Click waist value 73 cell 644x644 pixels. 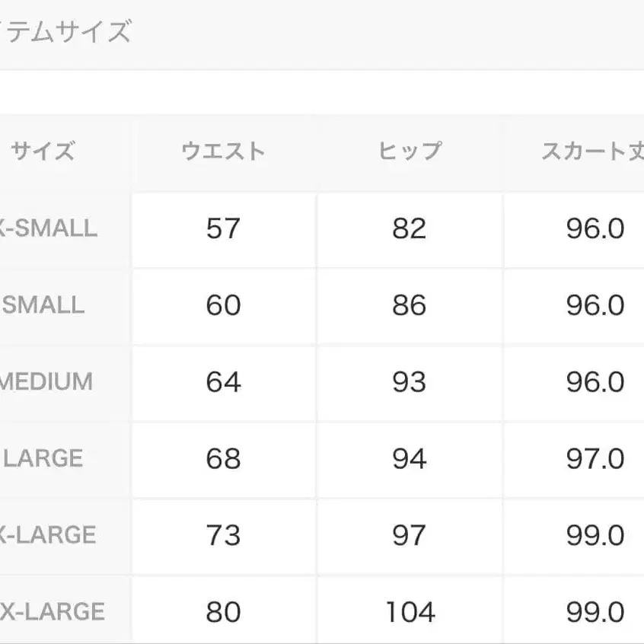(223, 535)
